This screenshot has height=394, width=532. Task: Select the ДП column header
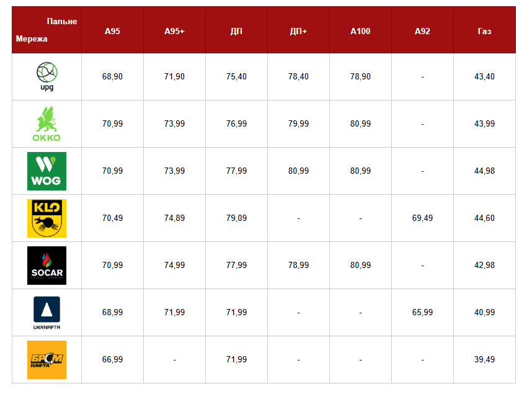pyautogui.click(x=236, y=31)
